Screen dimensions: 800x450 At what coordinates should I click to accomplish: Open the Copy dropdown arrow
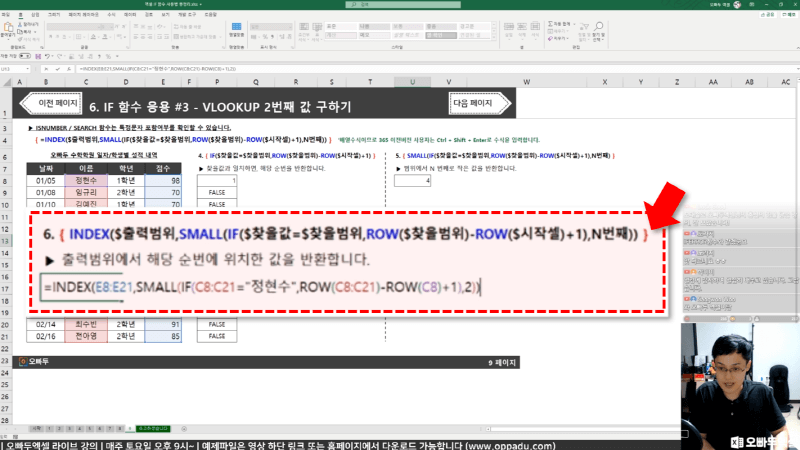(x=36, y=32)
